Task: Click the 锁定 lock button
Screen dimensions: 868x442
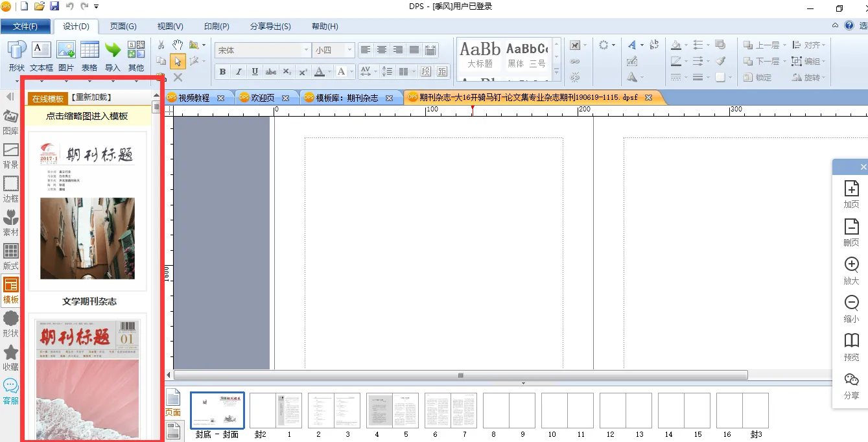Action: [x=757, y=77]
